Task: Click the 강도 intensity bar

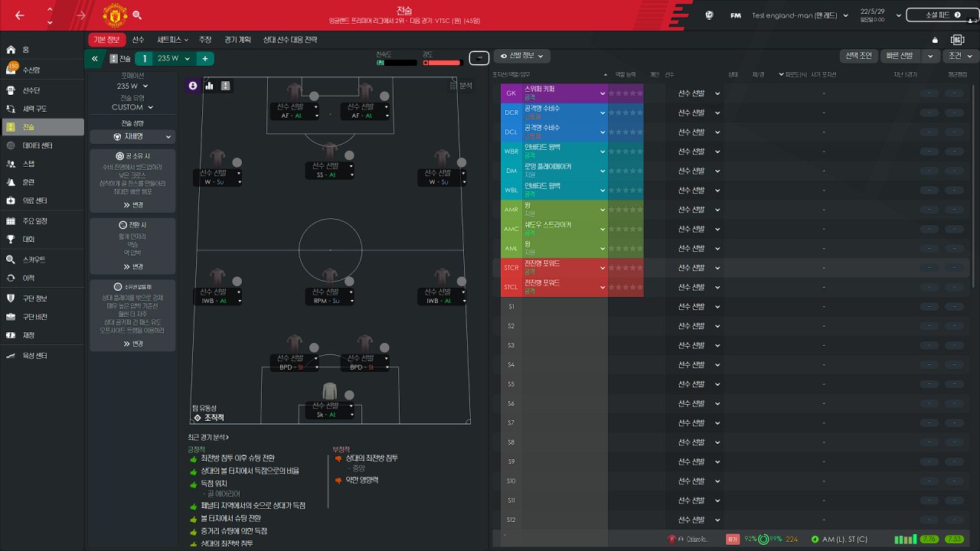Action: [x=443, y=63]
